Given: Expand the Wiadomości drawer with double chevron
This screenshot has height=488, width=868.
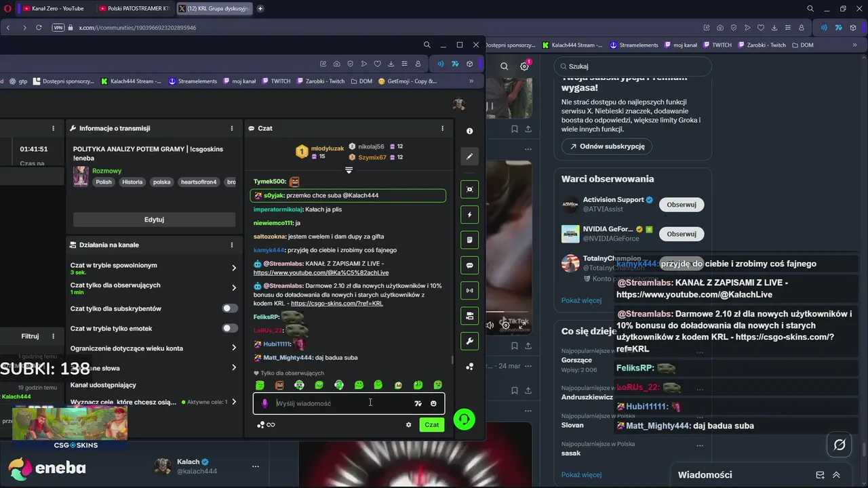Looking at the screenshot, I should [x=836, y=475].
